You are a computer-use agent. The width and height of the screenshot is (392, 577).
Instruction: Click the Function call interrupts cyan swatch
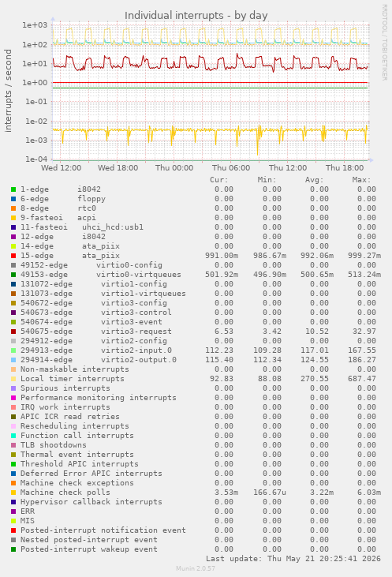tap(13, 436)
